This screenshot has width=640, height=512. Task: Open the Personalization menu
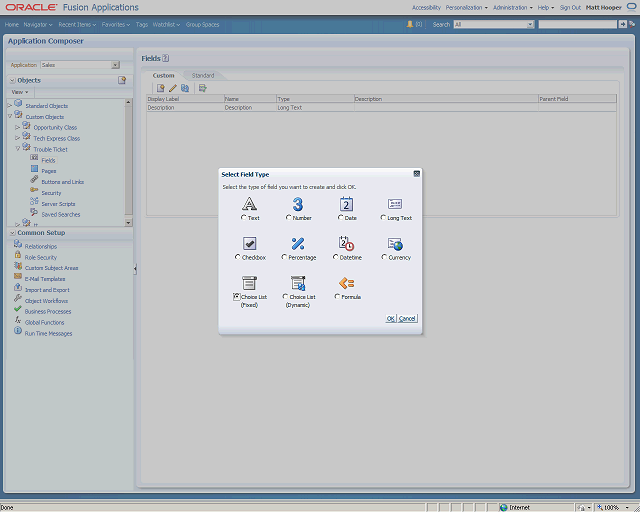pyautogui.click(x=466, y=8)
